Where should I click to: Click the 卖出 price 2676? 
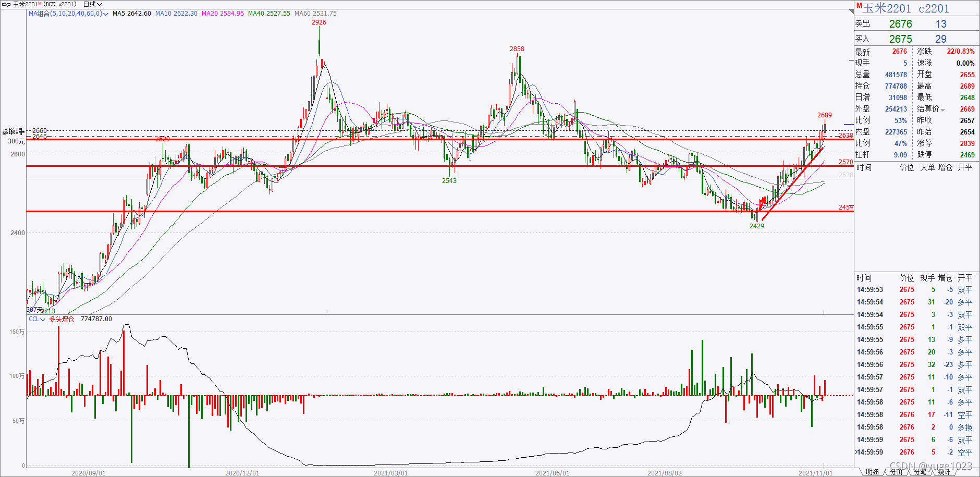click(x=900, y=24)
